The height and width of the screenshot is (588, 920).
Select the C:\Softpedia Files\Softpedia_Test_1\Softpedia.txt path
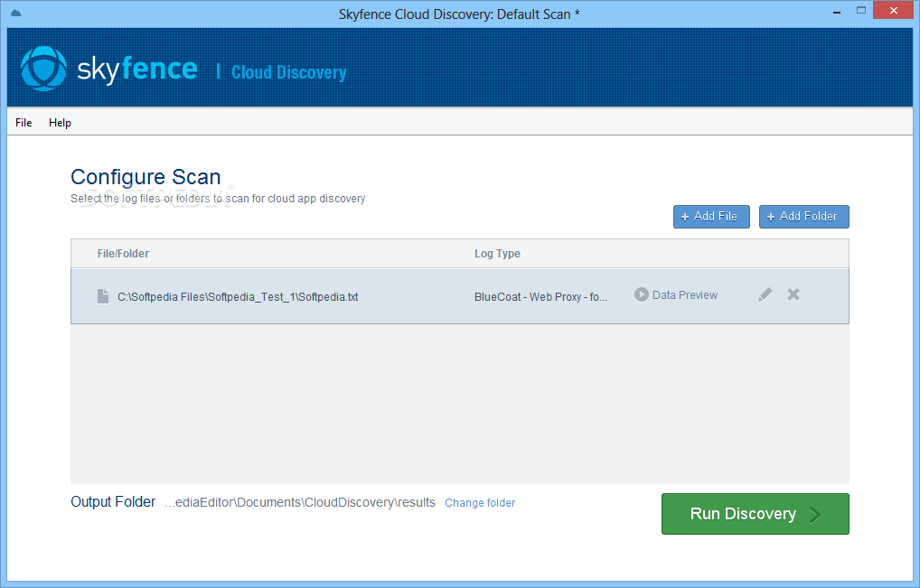click(238, 296)
